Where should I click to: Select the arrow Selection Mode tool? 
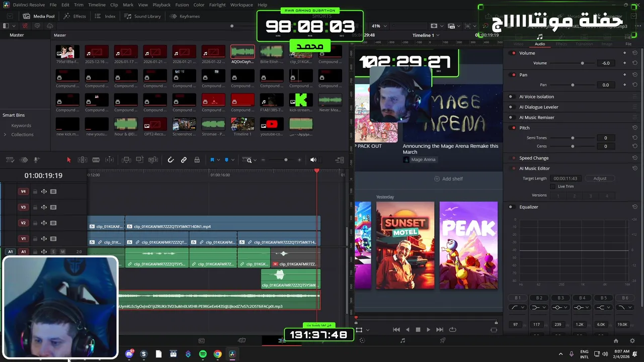click(69, 160)
